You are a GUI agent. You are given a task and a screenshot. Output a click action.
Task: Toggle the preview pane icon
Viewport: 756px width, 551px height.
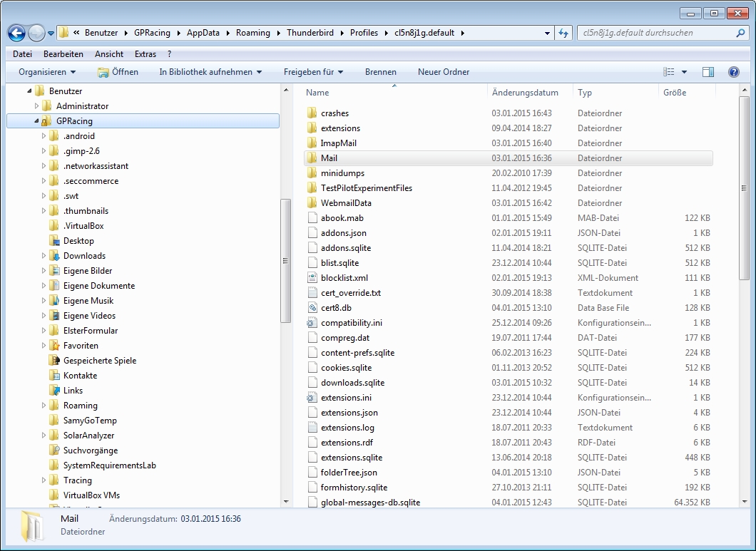pos(708,72)
